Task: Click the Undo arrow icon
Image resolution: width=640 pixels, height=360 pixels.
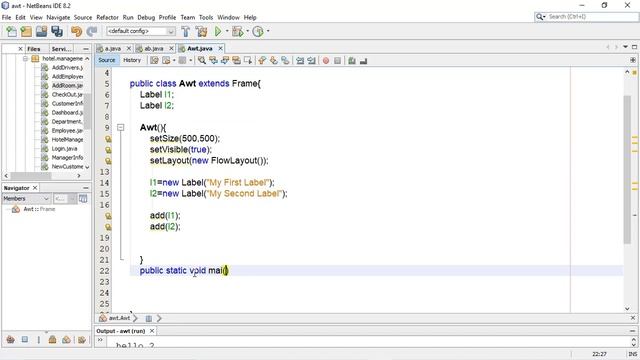Action: coord(76,31)
